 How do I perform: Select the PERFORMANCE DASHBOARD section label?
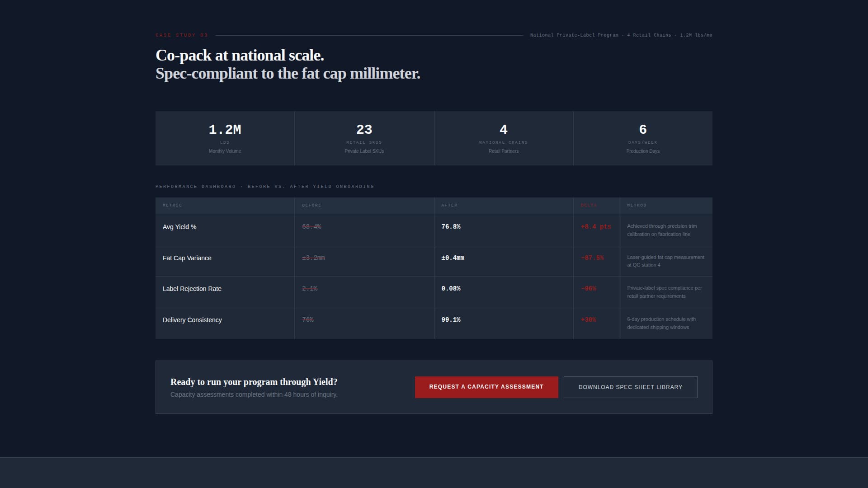tap(264, 186)
